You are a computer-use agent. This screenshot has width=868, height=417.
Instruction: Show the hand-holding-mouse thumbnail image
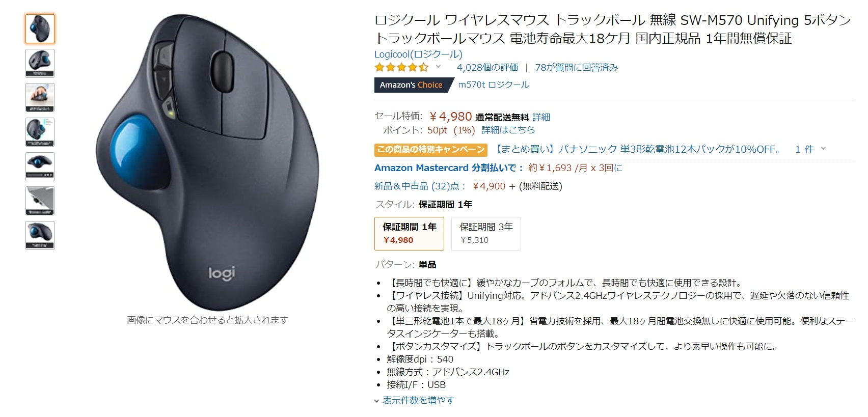(40, 97)
